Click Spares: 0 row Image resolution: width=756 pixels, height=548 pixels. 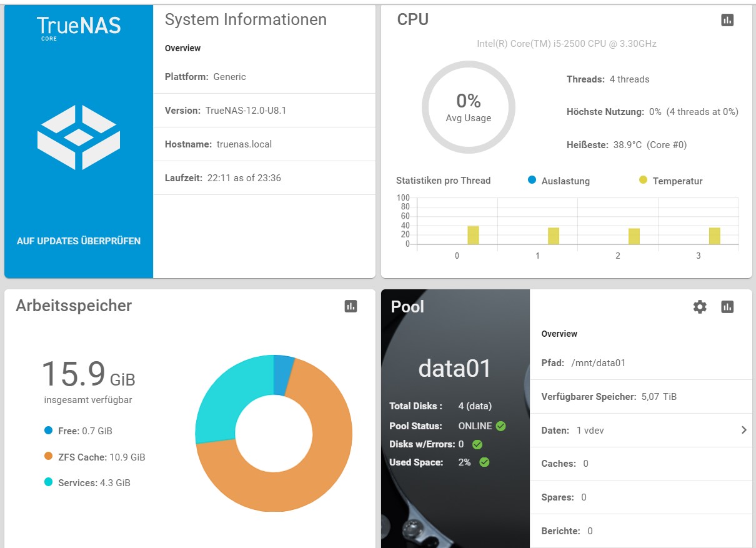pyautogui.click(x=641, y=497)
